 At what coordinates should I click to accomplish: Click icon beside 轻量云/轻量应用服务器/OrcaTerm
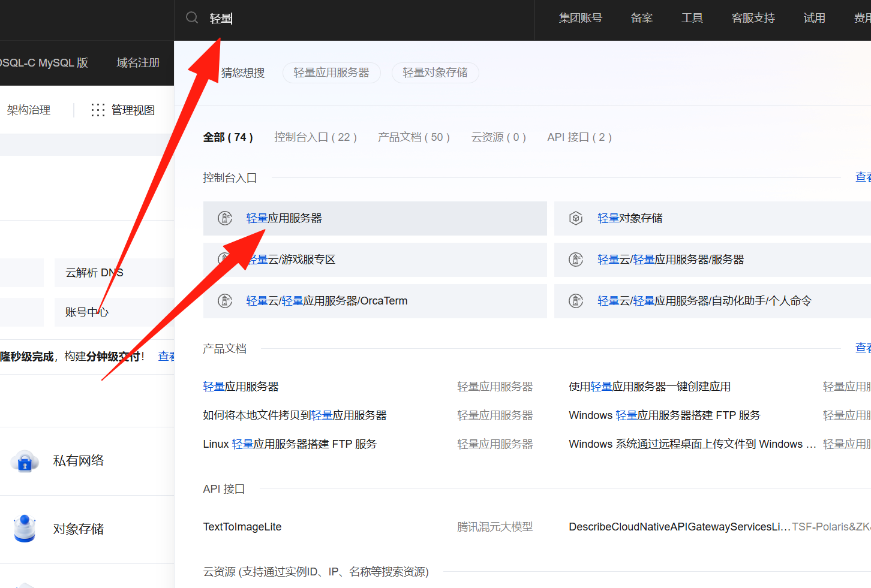click(225, 301)
